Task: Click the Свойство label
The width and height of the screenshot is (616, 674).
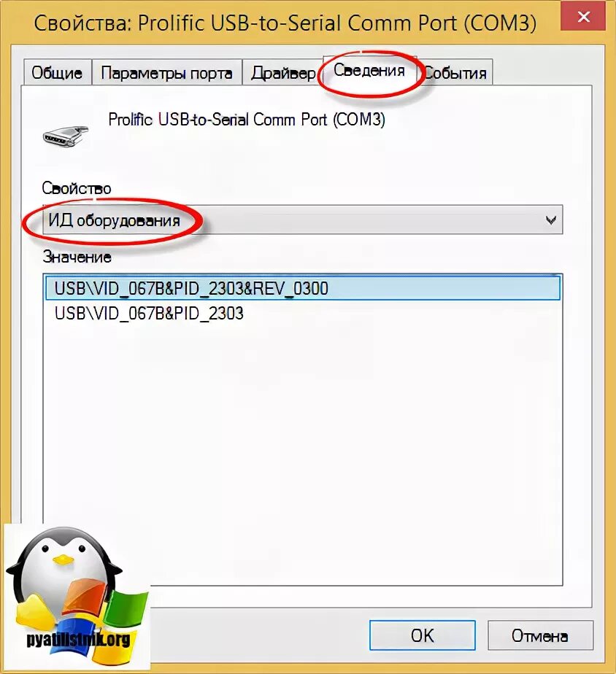Action: pos(77,188)
